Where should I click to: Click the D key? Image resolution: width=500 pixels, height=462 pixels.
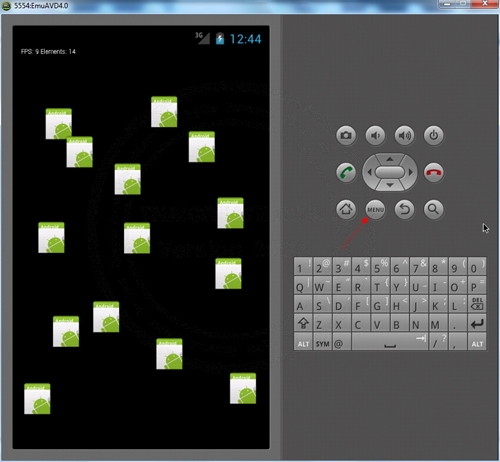tap(342, 304)
